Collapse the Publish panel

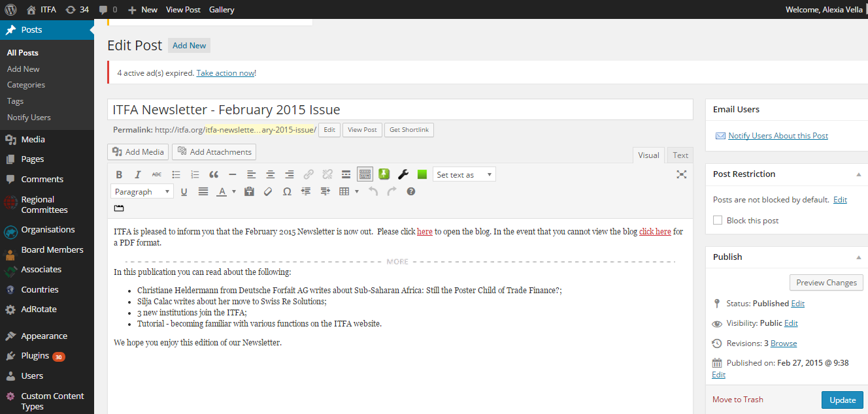[859, 257]
